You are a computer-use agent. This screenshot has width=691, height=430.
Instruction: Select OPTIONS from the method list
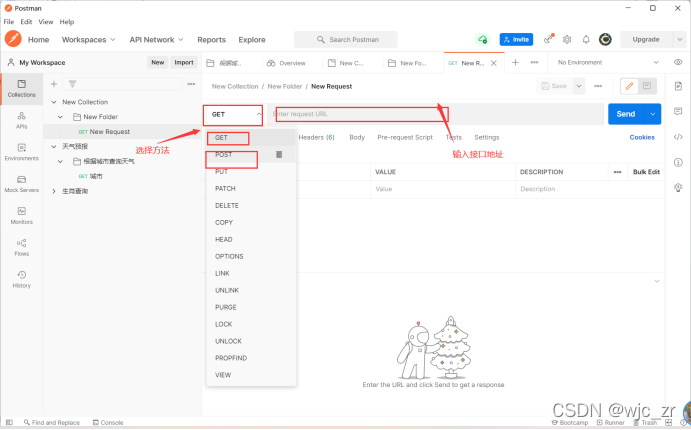[x=229, y=256]
